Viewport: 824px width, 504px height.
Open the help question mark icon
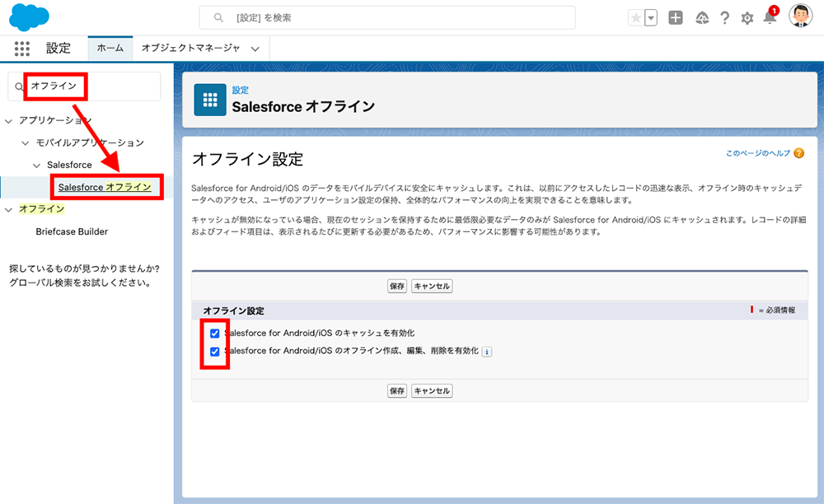(724, 18)
